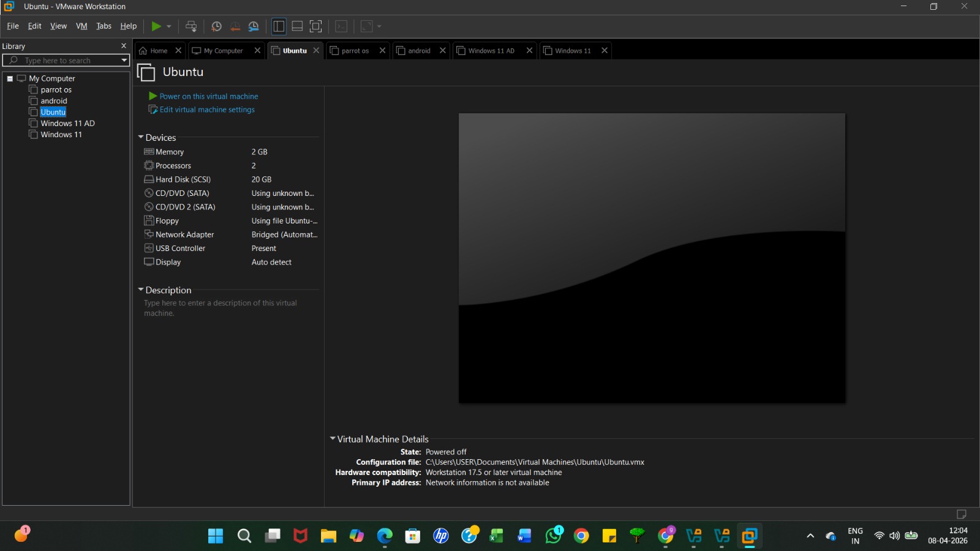Image resolution: width=980 pixels, height=551 pixels.
Task: Select android in the Library tree
Action: pyautogui.click(x=54, y=101)
